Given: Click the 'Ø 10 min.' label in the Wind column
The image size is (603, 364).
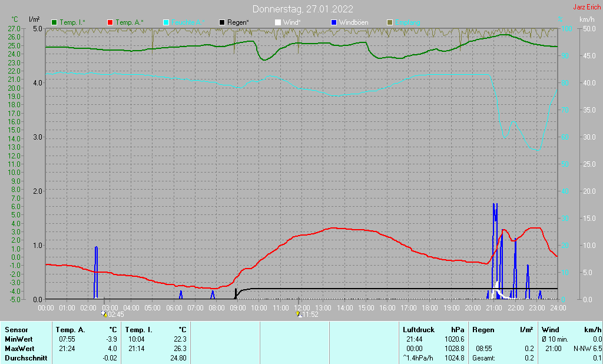Looking at the screenshot, I should 555,339.
